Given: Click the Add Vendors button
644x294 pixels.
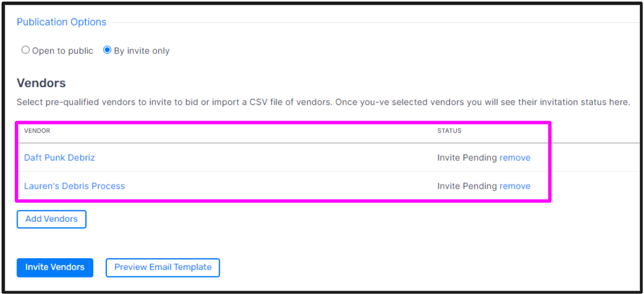Looking at the screenshot, I should (x=51, y=219).
